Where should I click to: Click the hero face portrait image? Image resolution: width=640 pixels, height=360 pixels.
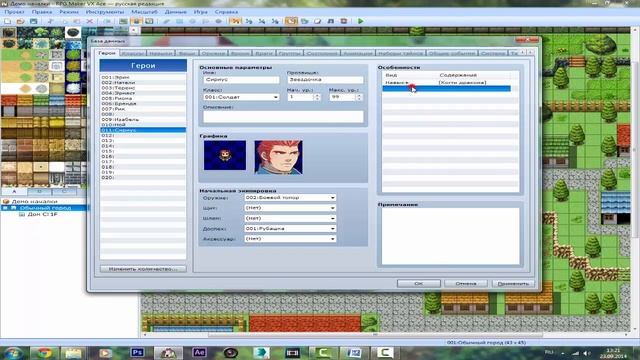(278, 157)
